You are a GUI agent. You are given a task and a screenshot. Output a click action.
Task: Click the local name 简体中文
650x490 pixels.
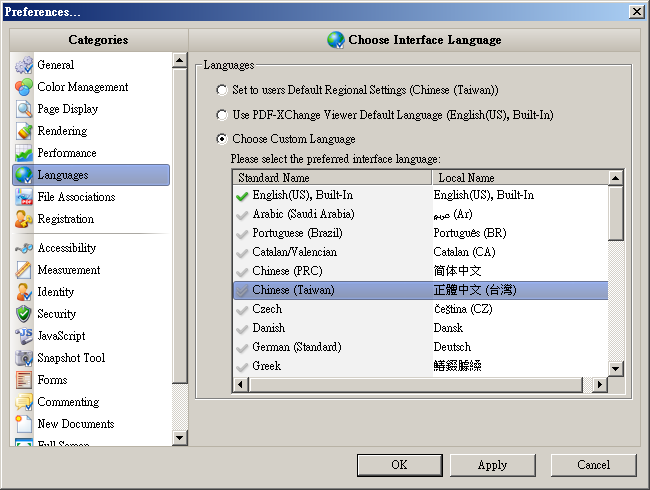(x=457, y=271)
